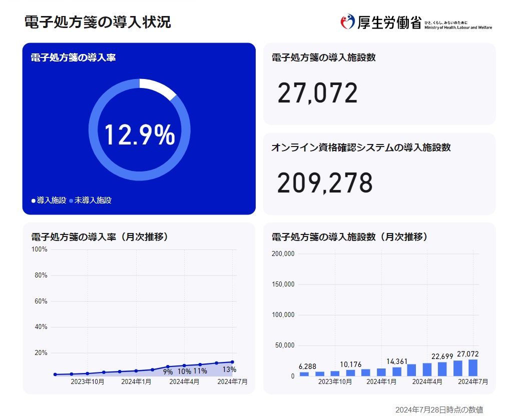Click the line chart point labeled 11%
The image size is (512, 420).
(x=200, y=364)
